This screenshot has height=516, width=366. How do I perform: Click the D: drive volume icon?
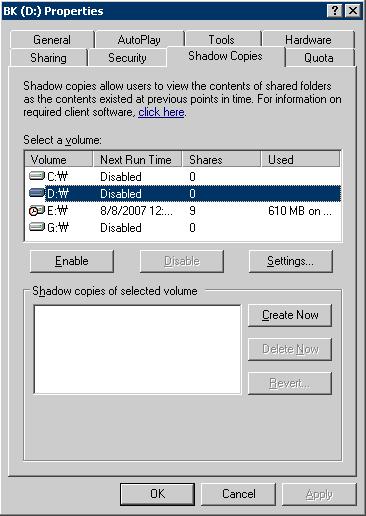37,193
